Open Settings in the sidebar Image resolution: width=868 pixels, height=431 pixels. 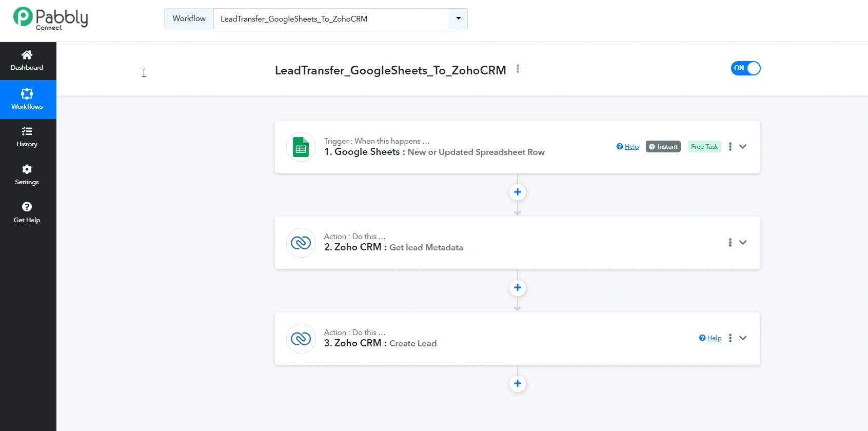27,175
